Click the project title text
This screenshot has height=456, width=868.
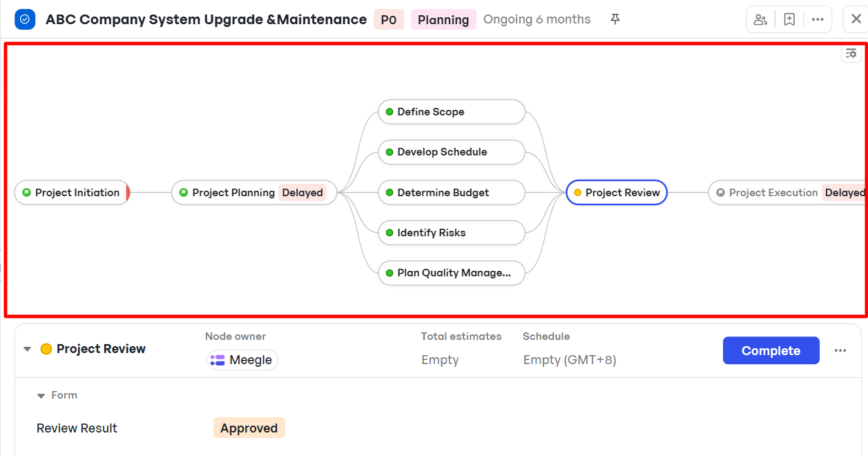click(206, 19)
